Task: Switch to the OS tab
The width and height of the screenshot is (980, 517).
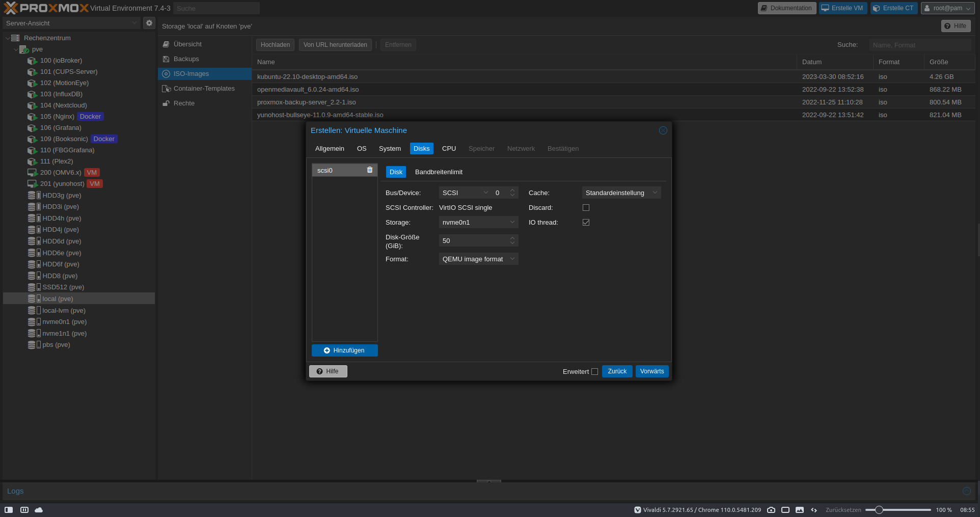Action: click(x=362, y=149)
